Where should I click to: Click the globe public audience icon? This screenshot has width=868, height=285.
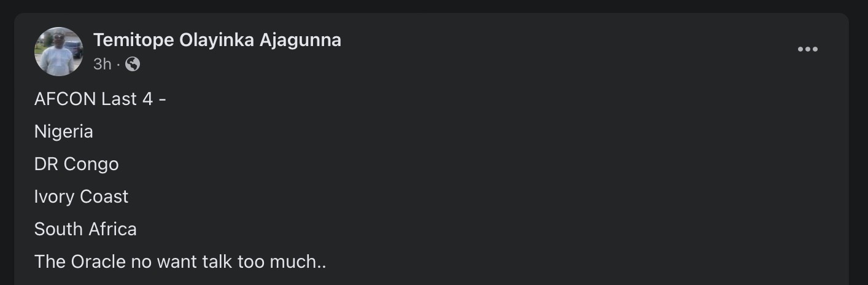[133, 64]
